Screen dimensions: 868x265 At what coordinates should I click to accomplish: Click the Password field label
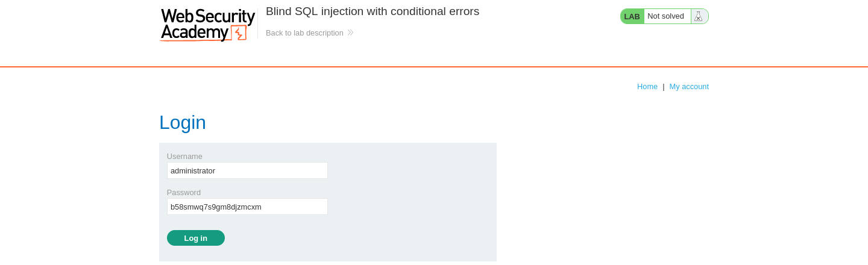click(x=184, y=192)
